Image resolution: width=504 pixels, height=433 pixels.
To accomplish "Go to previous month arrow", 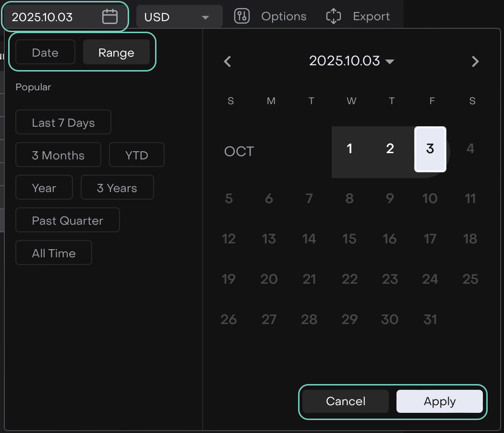I will click(228, 61).
